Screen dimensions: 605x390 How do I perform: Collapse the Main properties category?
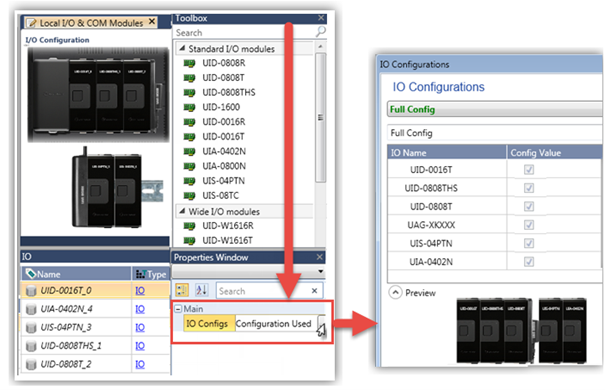pyautogui.click(x=178, y=309)
